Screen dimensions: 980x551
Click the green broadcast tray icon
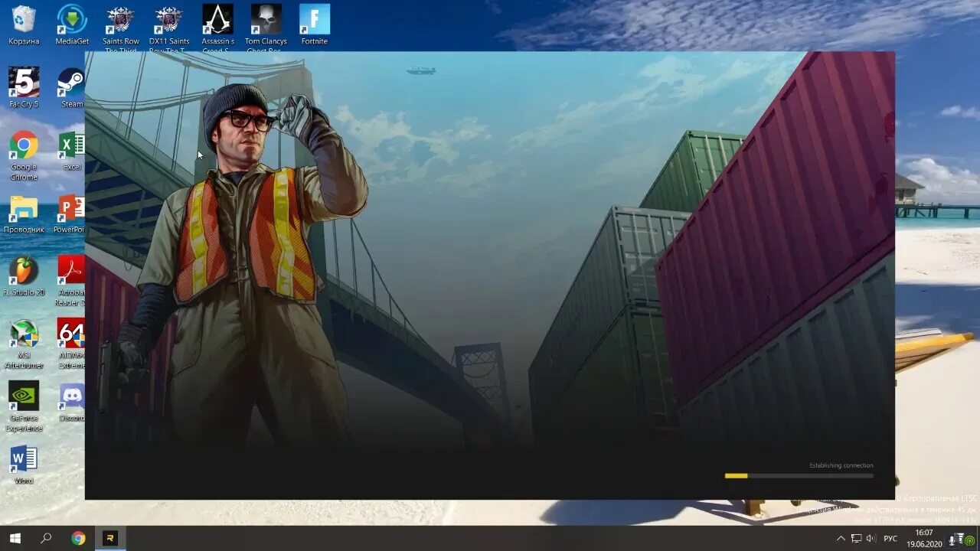(x=969, y=540)
